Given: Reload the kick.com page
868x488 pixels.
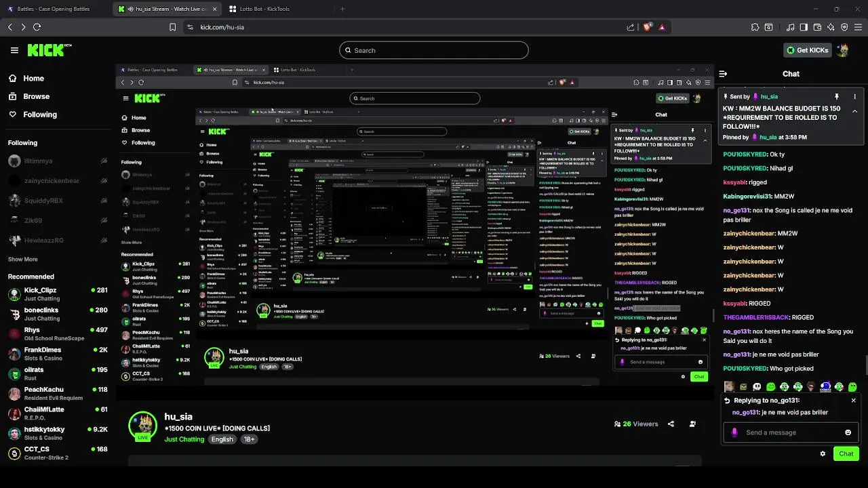Looking at the screenshot, I should click(37, 27).
